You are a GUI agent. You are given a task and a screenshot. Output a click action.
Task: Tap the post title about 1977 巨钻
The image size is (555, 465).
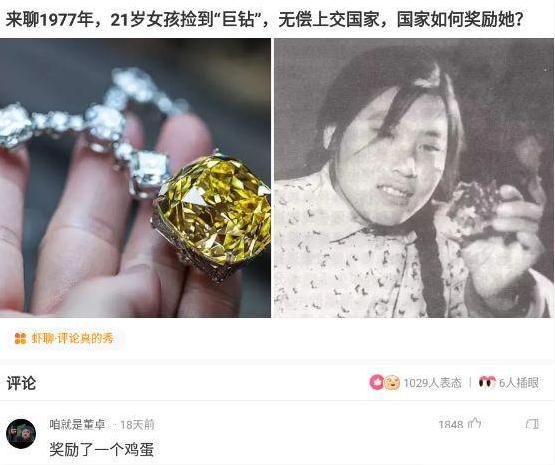[264, 19]
